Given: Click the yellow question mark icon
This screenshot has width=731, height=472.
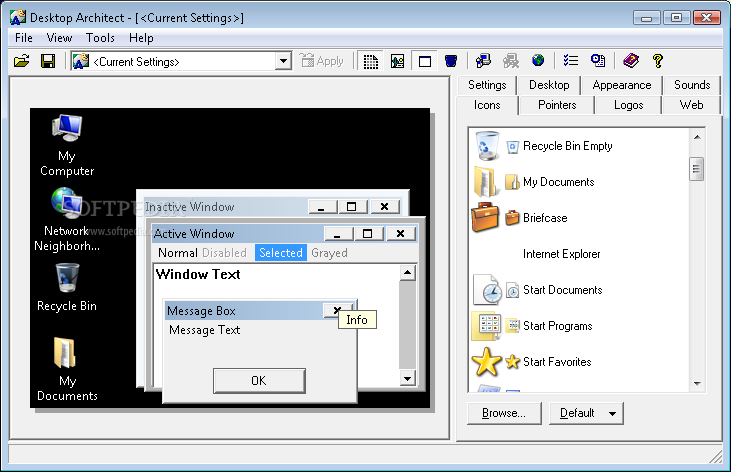Looking at the screenshot, I should coord(658,61).
